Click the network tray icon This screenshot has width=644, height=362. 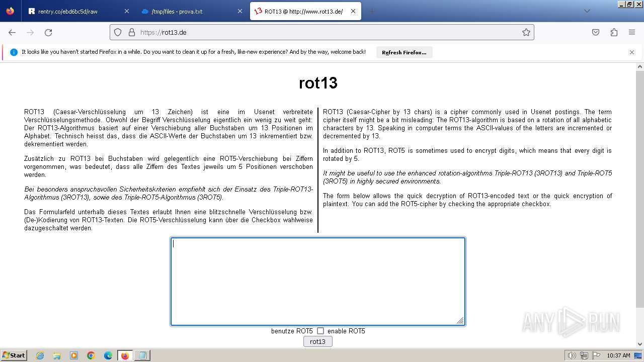(x=584, y=355)
